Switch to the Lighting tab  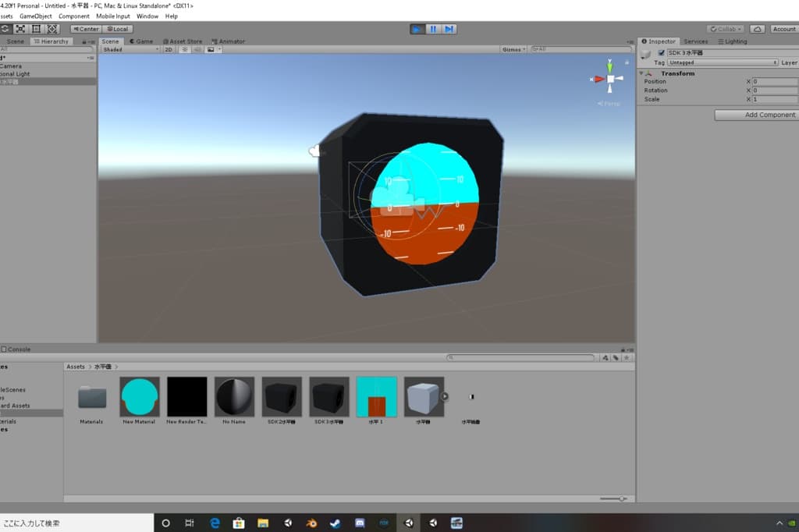732,41
